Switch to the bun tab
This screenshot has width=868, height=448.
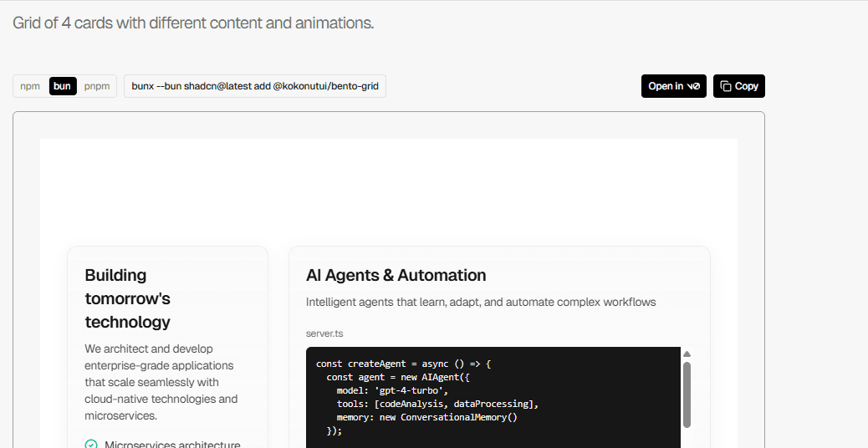coord(63,86)
